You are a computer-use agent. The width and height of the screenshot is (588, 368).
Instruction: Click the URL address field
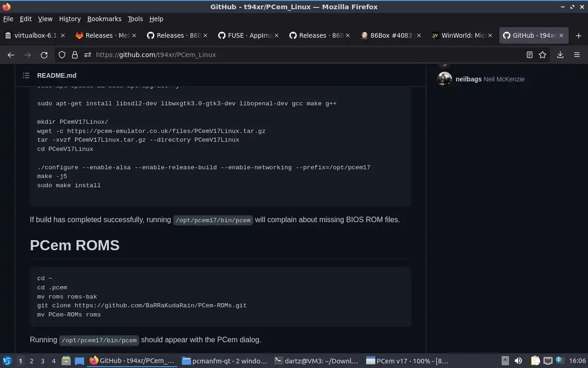(x=303, y=55)
